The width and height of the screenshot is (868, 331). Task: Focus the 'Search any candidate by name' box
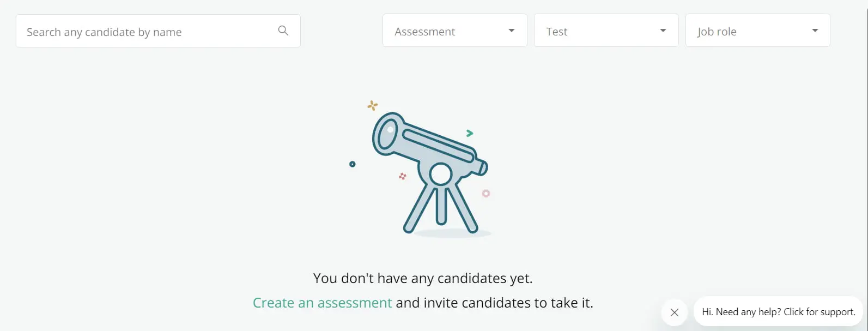click(147, 31)
